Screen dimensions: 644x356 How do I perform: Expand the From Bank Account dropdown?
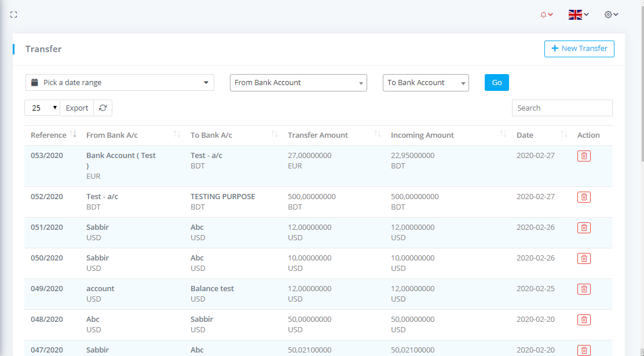tap(298, 83)
